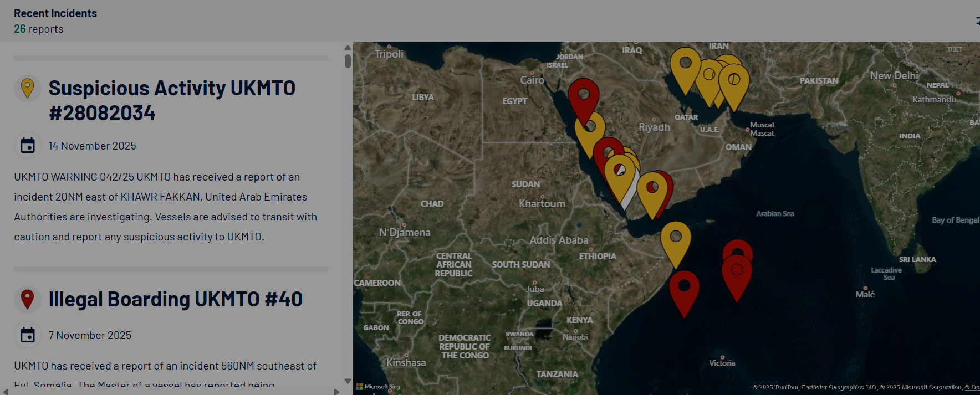Click the horizontal scroll right arrow

[x=336, y=391]
